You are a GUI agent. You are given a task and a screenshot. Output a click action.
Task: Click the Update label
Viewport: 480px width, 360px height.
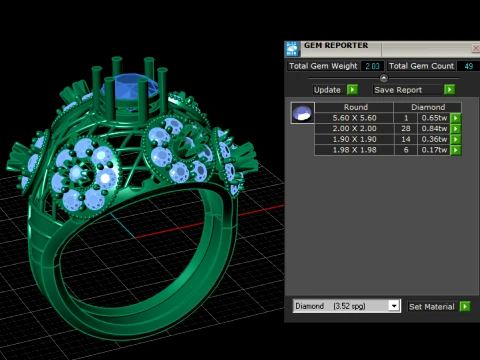click(x=327, y=90)
